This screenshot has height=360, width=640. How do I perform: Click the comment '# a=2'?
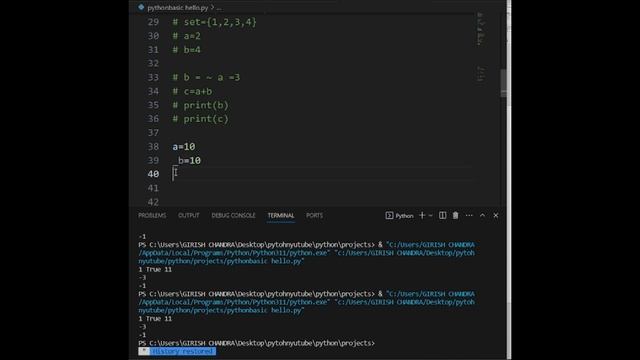pyautogui.click(x=187, y=36)
